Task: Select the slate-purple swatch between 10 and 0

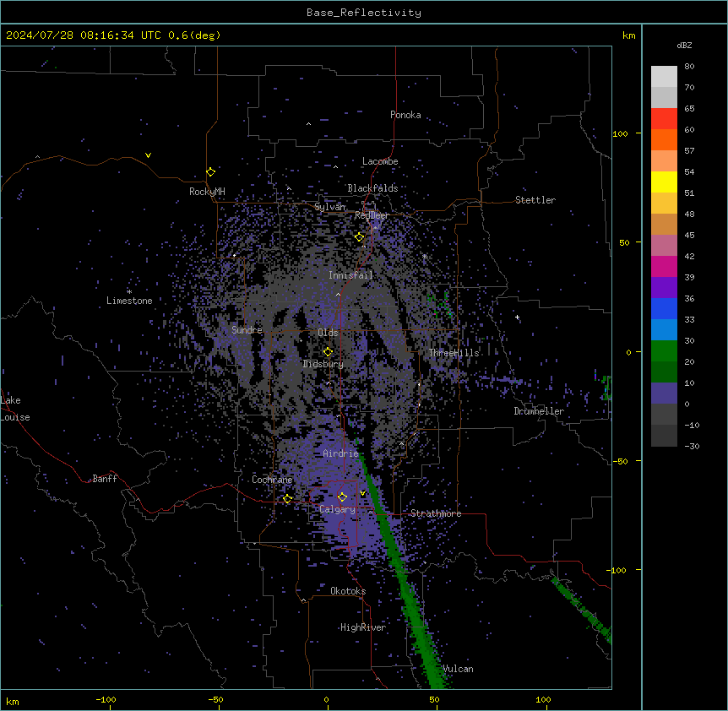Action: [664, 393]
